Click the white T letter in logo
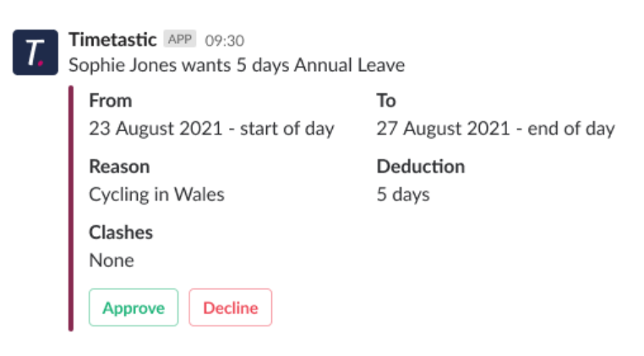644x356 pixels. click(x=34, y=52)
